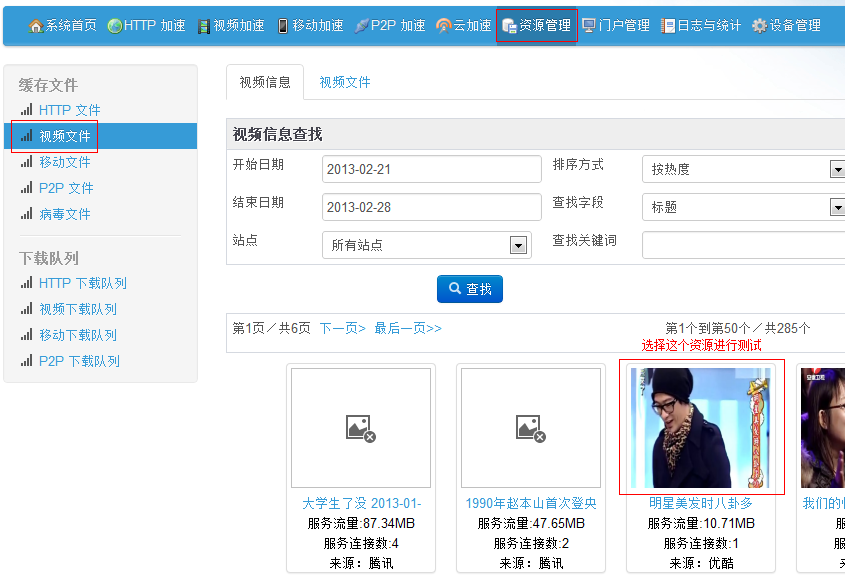Open the 排序方式 按热度 dropdown
This screenshot has width=845, height=587.
point(836,170)
